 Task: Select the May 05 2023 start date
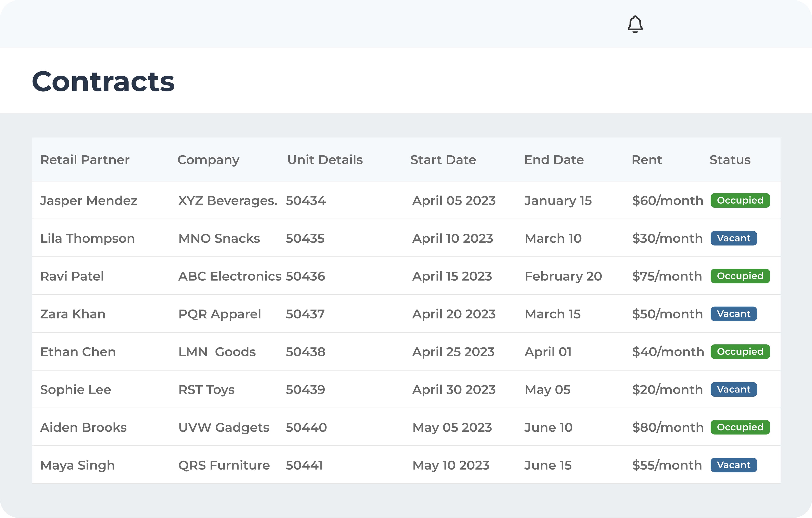point(452,427)
